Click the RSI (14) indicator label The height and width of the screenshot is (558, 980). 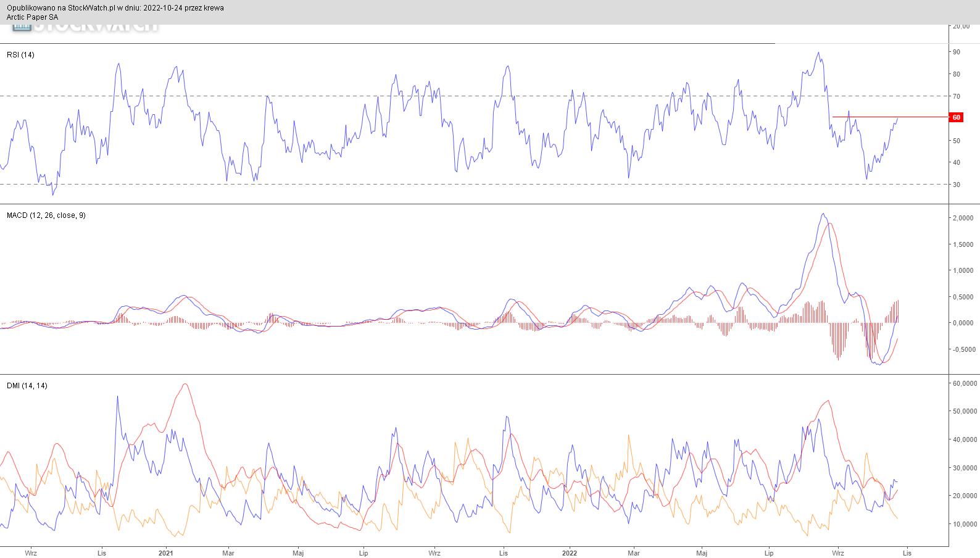[x=20, y=55]
